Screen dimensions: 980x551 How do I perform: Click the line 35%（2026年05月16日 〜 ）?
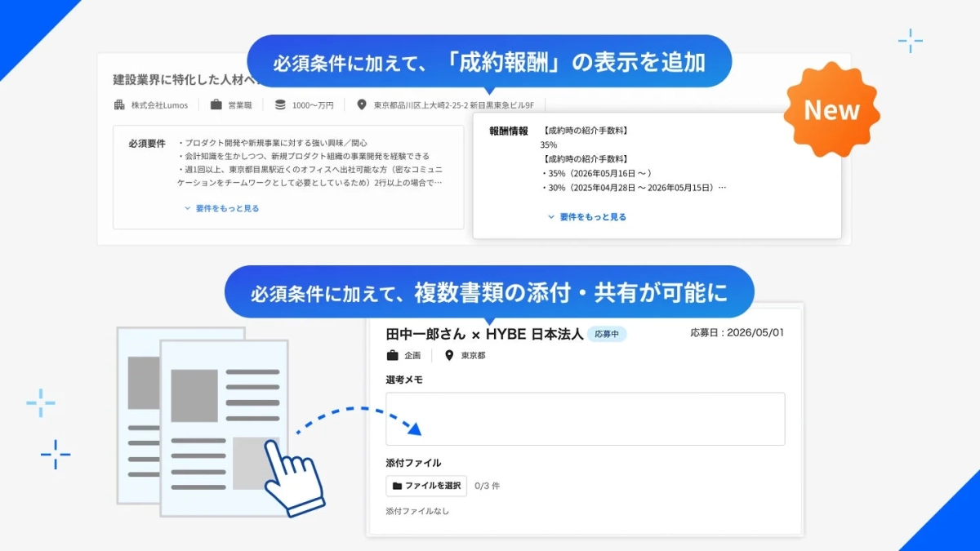pyautogui.click(x=596, y=173)
